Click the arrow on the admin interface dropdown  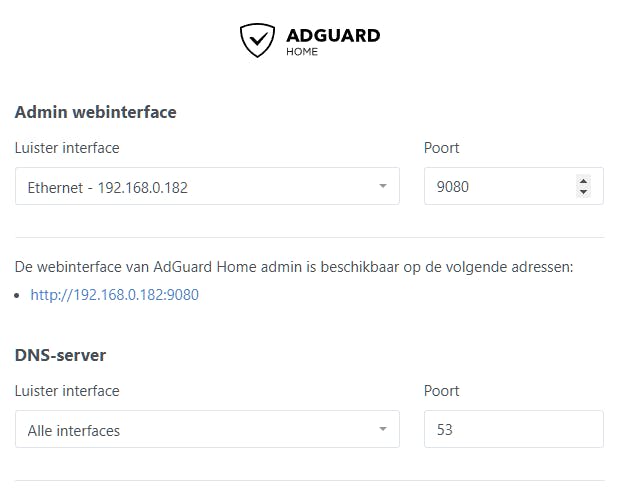(x=382, y=186)
